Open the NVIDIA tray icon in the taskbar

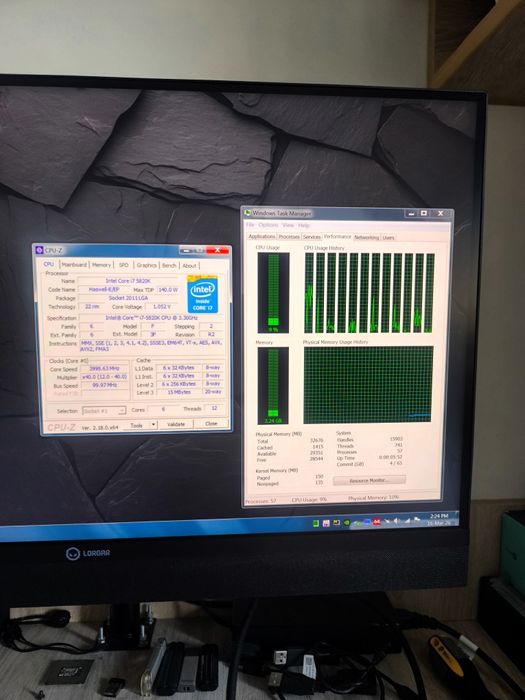[x=347, y=522]
